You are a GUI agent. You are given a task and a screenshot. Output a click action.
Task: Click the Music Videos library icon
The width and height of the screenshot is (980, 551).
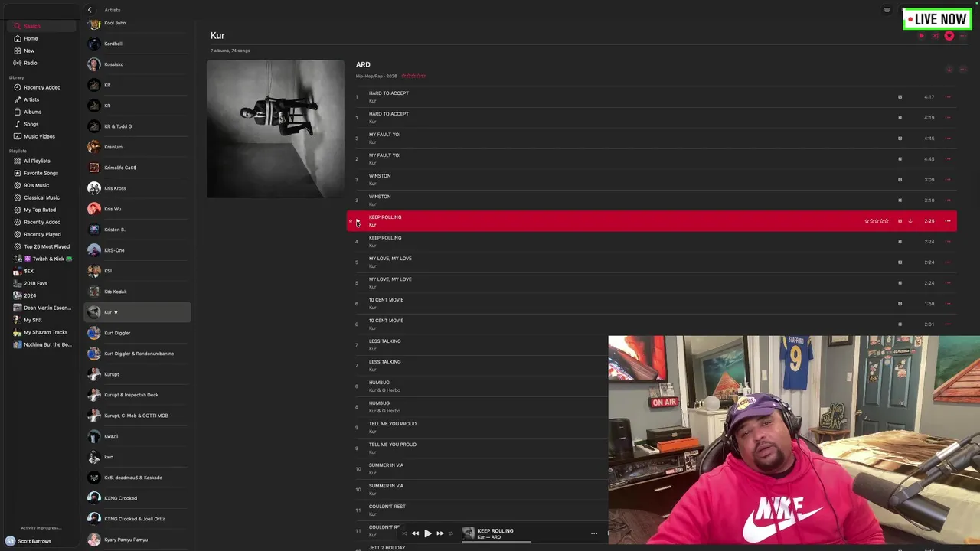[x=18, y=136]
